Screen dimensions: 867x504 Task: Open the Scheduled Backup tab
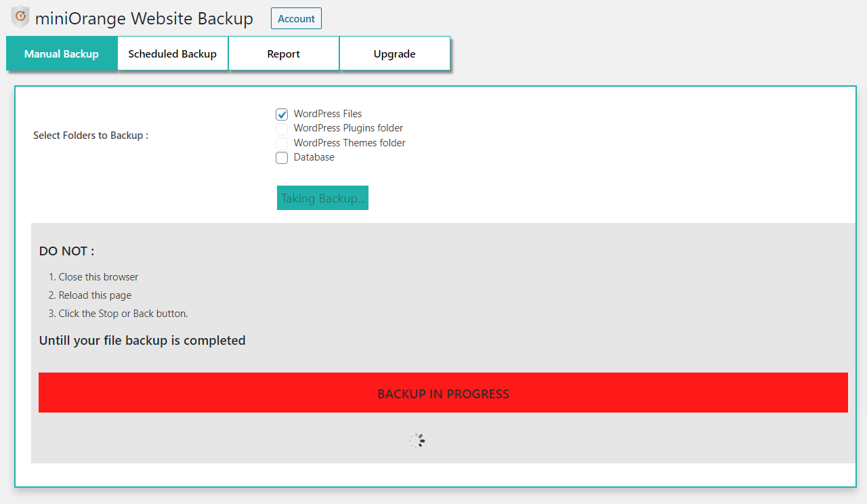tap(173, 54)
